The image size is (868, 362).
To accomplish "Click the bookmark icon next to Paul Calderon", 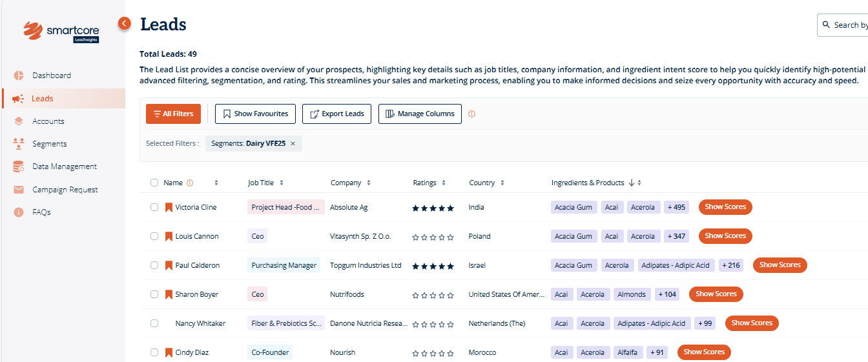I will [x=169, y=265].
